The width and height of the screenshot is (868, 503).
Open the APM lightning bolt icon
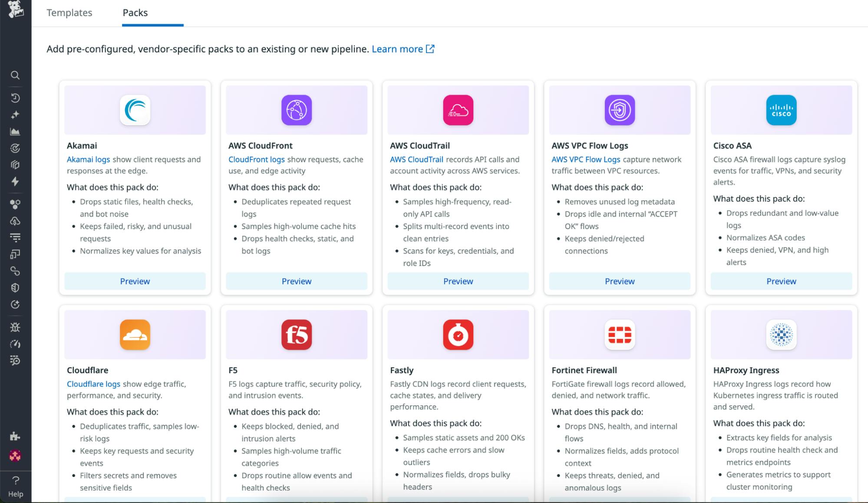pyautogui.click(x=16, y=182)
